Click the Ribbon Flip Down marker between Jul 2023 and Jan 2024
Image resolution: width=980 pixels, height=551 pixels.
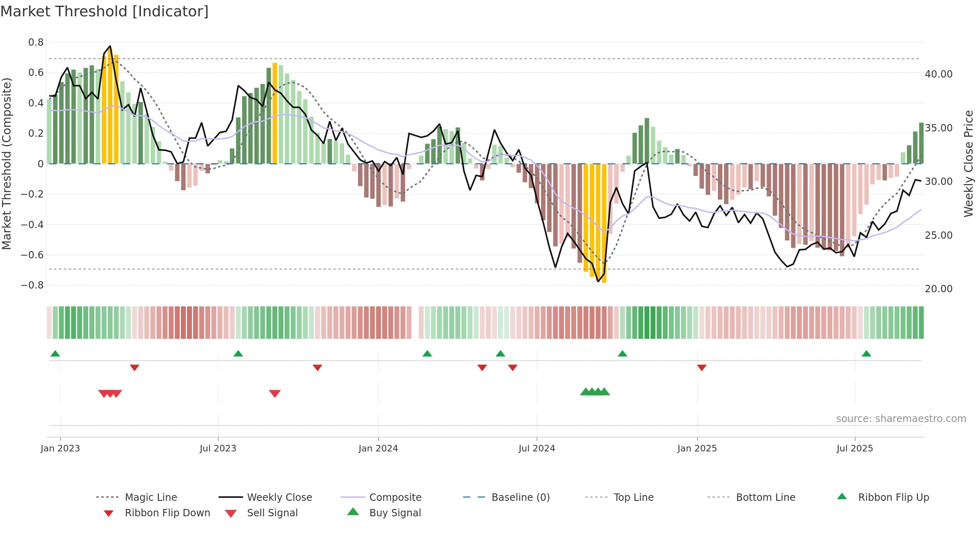click(x=318, y=368)
